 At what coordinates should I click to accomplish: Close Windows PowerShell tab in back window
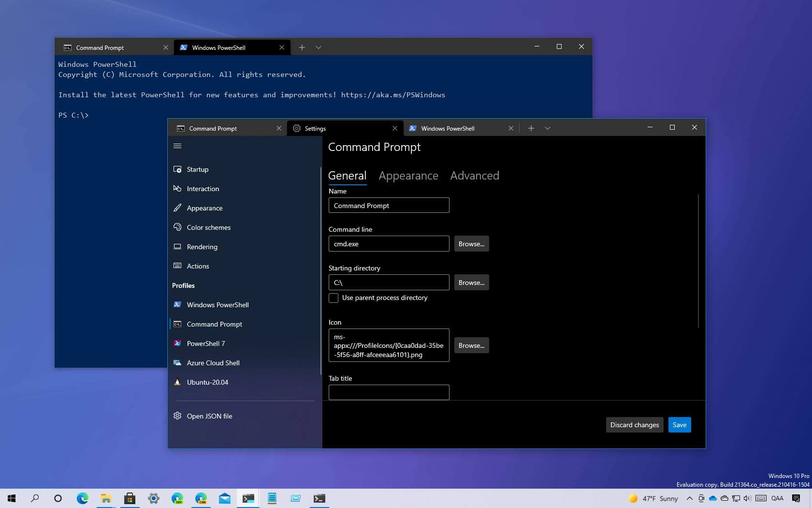coord(282,47)
